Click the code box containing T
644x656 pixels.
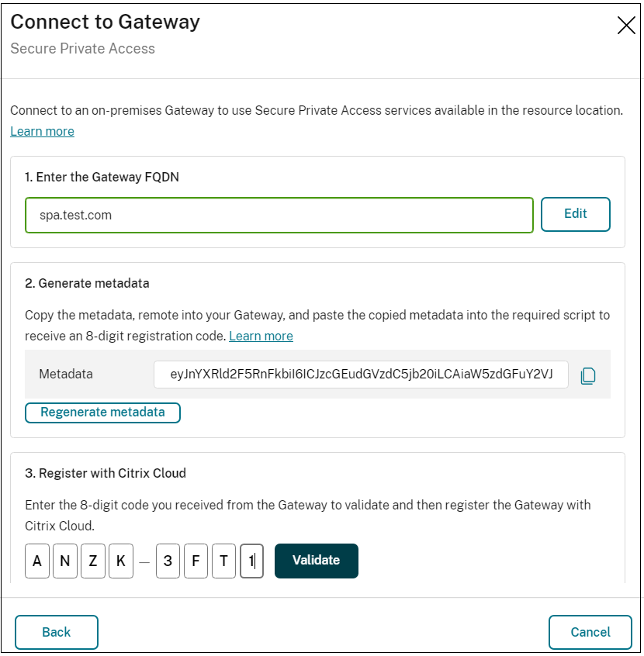click(223, 561)
